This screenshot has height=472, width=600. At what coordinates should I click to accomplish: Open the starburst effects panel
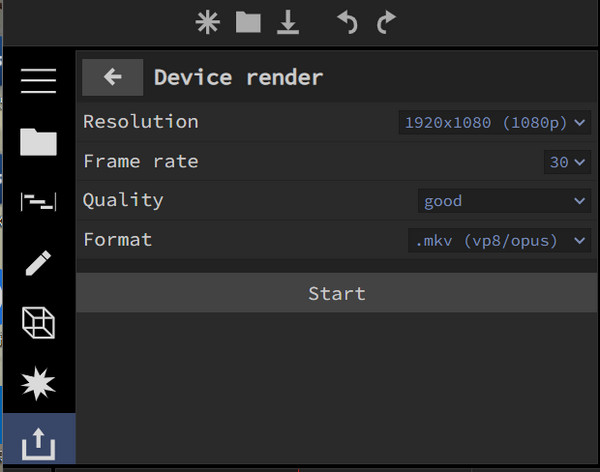[x=38, y=383]
